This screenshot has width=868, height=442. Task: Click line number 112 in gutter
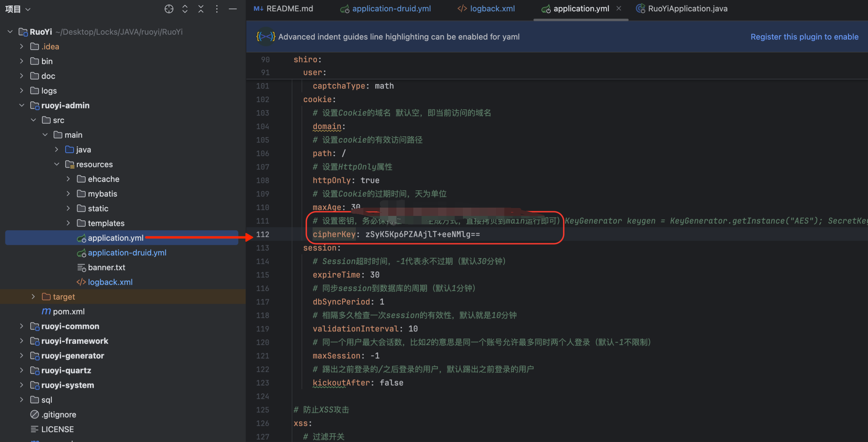(x=262, y=234)
